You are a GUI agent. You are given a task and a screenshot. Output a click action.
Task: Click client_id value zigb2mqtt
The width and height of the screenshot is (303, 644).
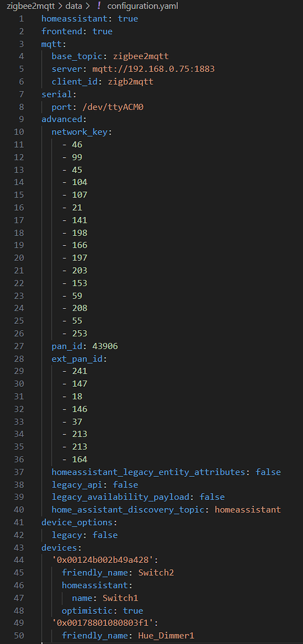coord(130,82)
